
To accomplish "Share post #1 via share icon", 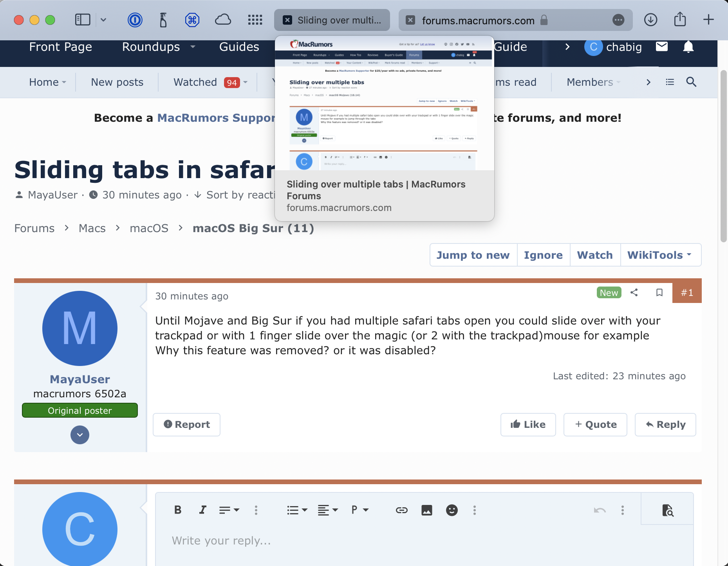I will point(634,292).
